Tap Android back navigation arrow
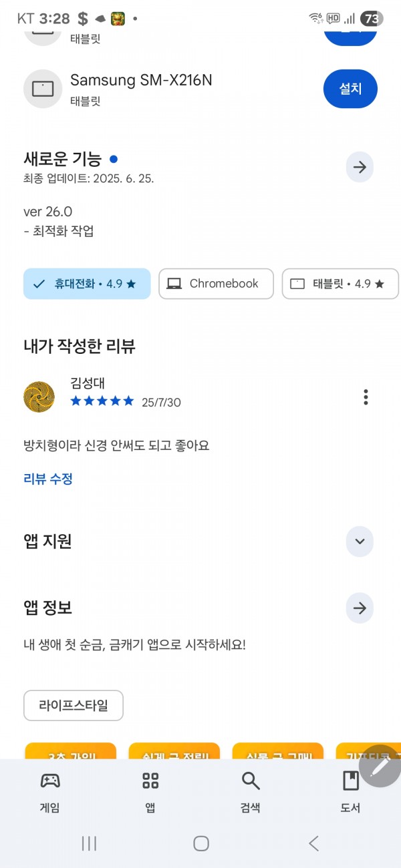This screenshot has height=868, width=401. click(313, 843)
